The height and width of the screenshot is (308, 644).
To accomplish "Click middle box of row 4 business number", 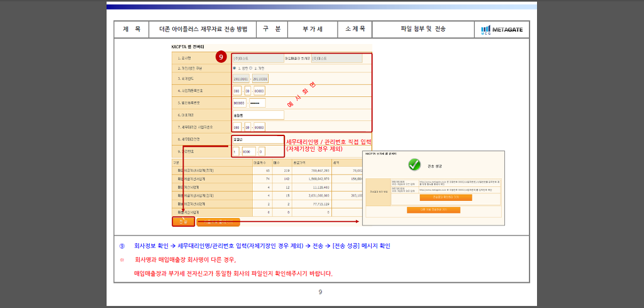I will (x=248, y=91).
